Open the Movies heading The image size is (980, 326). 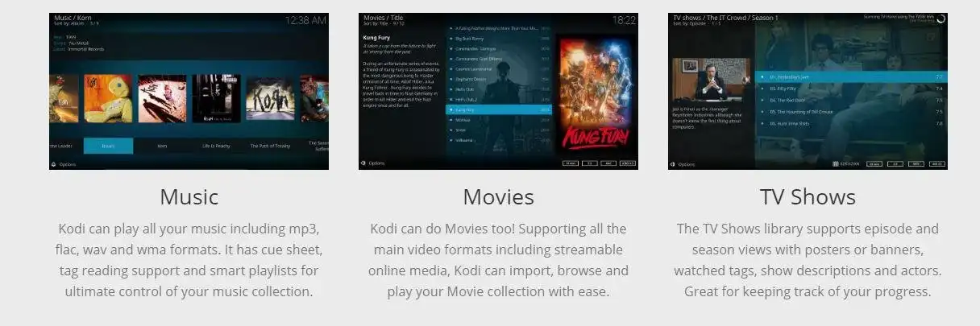498,197
